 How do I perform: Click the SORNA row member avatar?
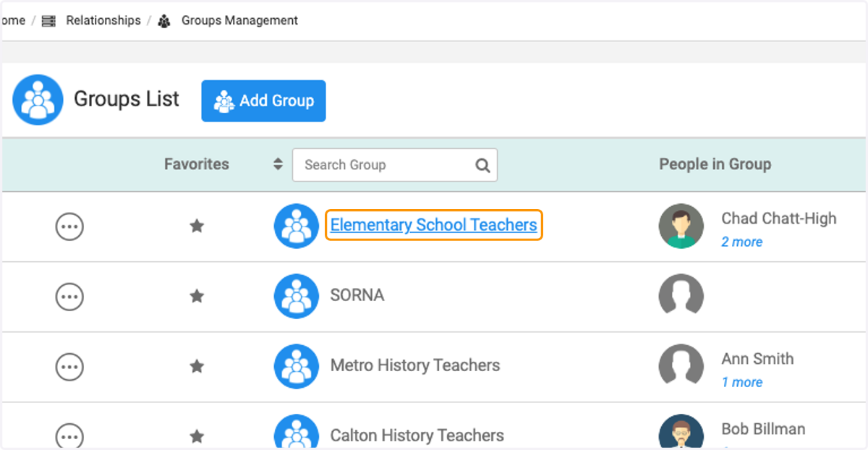681,296
